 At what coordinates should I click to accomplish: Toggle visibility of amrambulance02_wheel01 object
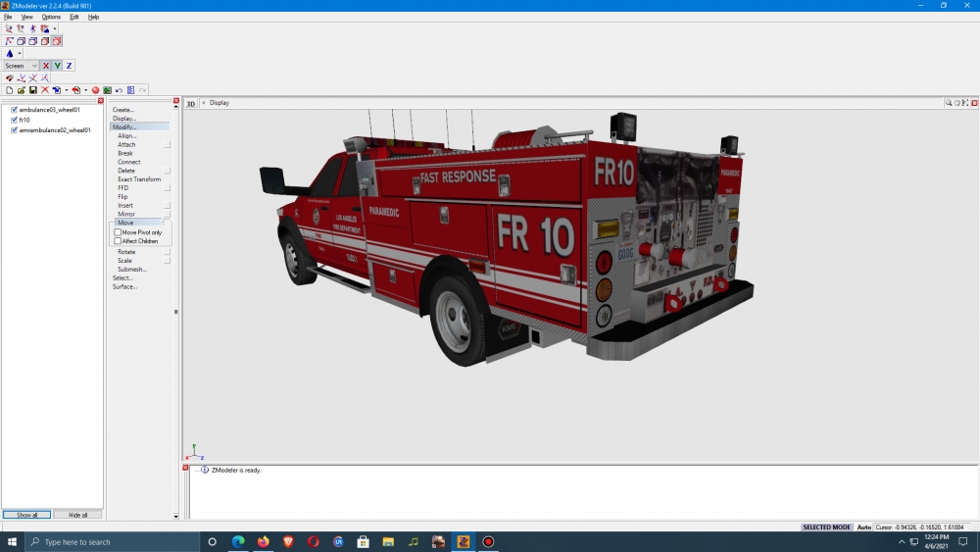[14, 130]
